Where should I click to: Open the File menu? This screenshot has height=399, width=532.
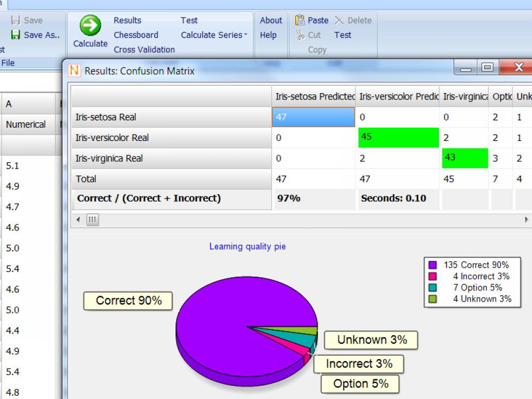pyautogui.click(x=8, y=62)
